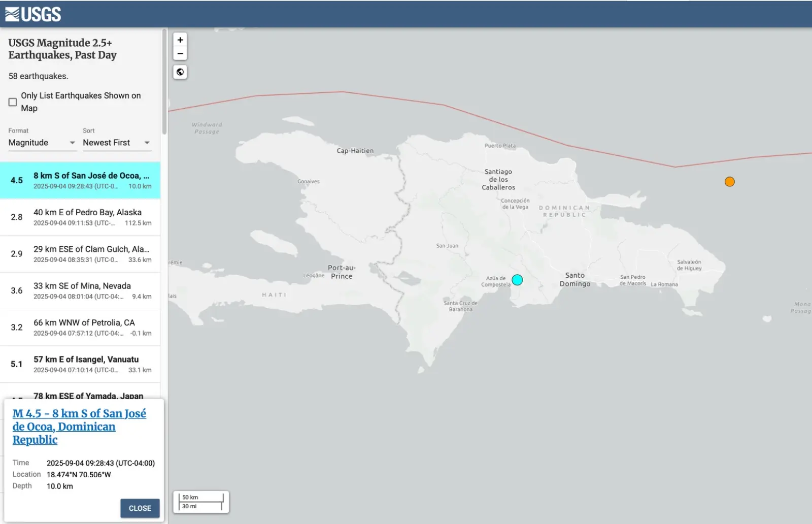
Task: Select the cyan earthquake marker near Azua
Action: tap(517, 280)
